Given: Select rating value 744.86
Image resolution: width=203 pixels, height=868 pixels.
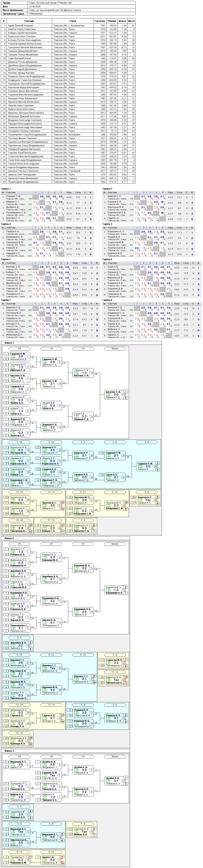Looking at the screenshot, I should click(113, 29).
